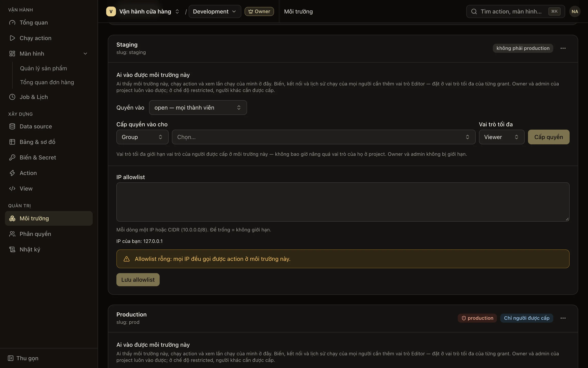The width and height of the screenshot is (588, 368).
Task: Click the production shield badge
Action: (477, 318)
